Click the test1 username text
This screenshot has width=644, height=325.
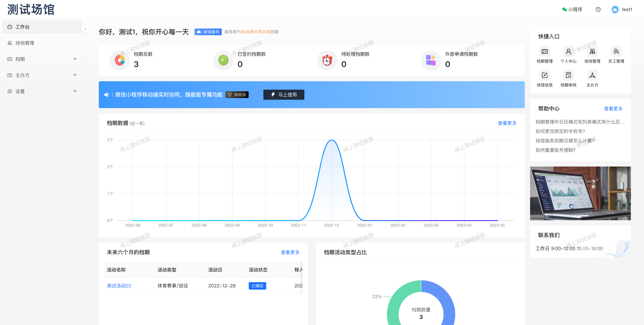[627, 10]
